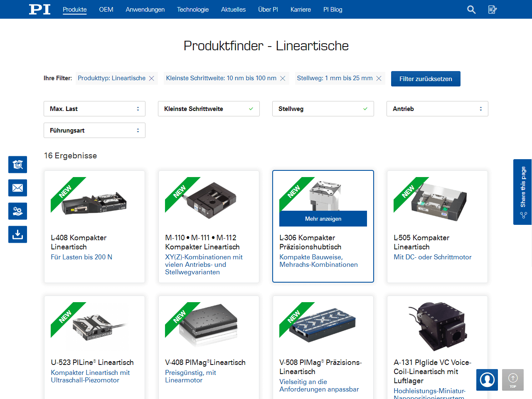Remove the Stellweg 1 mm bis 25 mm filter

pyautogui.click(x=379, y=78)
